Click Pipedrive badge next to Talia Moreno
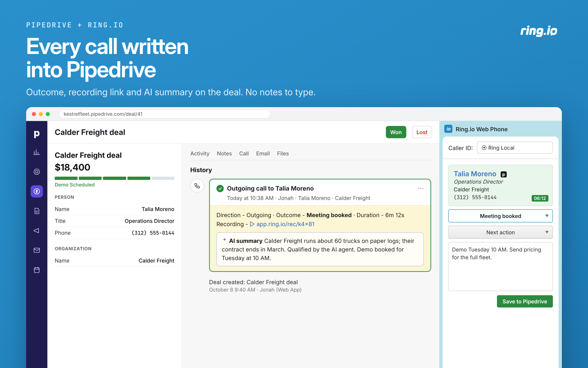Image resolution: width=588 pixels, height=368 pixels. pyautogui.click(x=503, y=174)
